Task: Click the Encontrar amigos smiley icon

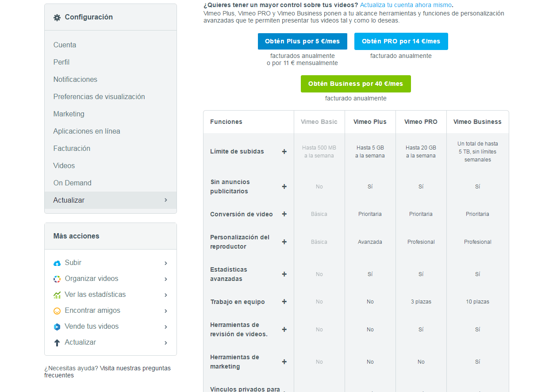Action: coord(57,311)
